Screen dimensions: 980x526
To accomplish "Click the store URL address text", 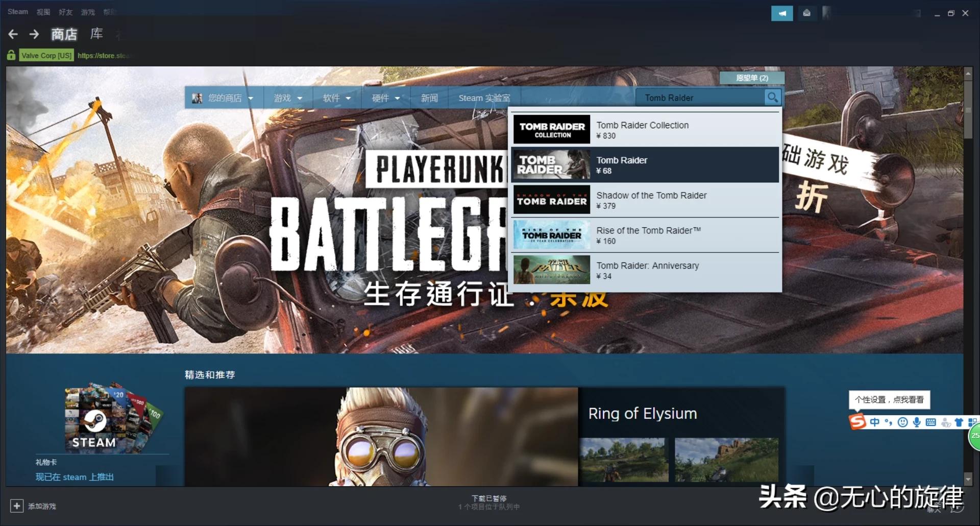I will click(104, 55).
